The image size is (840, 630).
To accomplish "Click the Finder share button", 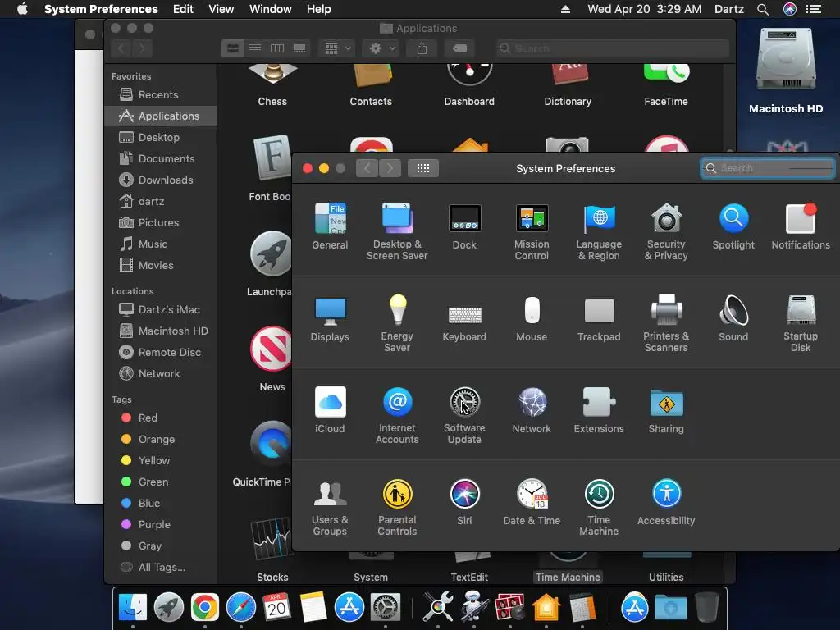I will pyautogui.click(x=422, y=48).
